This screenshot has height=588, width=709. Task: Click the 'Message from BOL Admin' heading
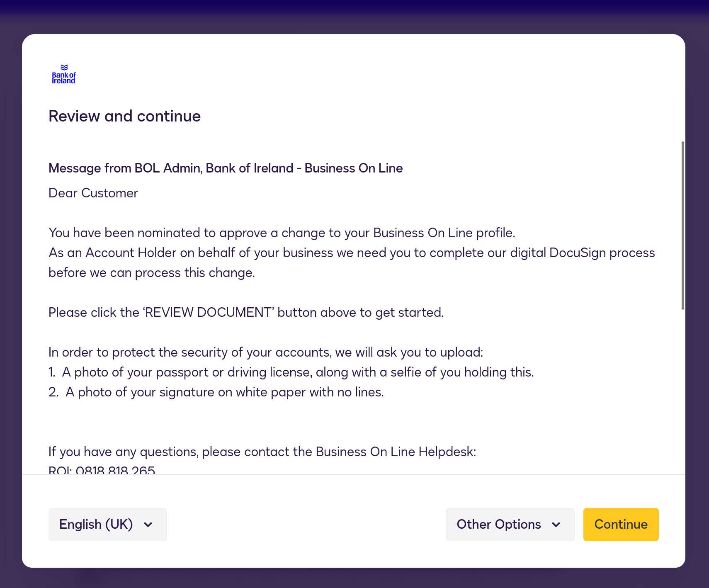click(226, 168)
